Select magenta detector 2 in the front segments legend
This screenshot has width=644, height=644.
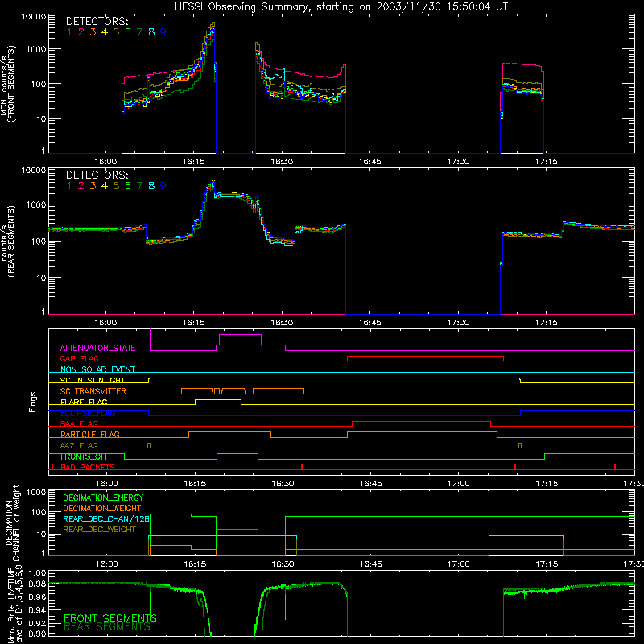pyautogui.click(x=81, y=31)
